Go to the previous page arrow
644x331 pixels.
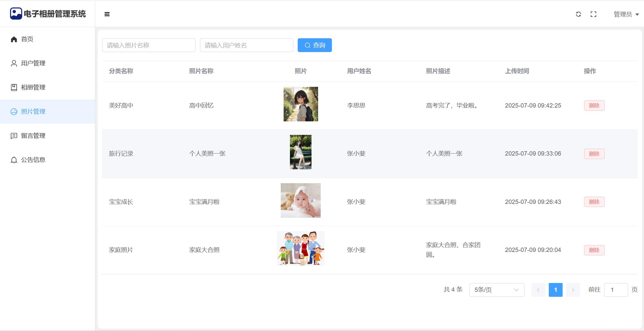538,290
